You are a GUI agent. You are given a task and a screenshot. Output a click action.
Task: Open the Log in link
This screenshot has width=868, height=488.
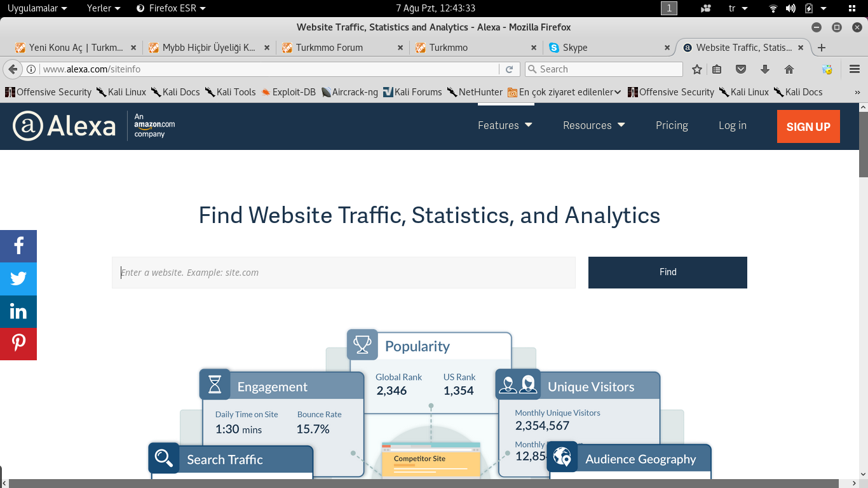pyautogui.click(x=733, y=125)
